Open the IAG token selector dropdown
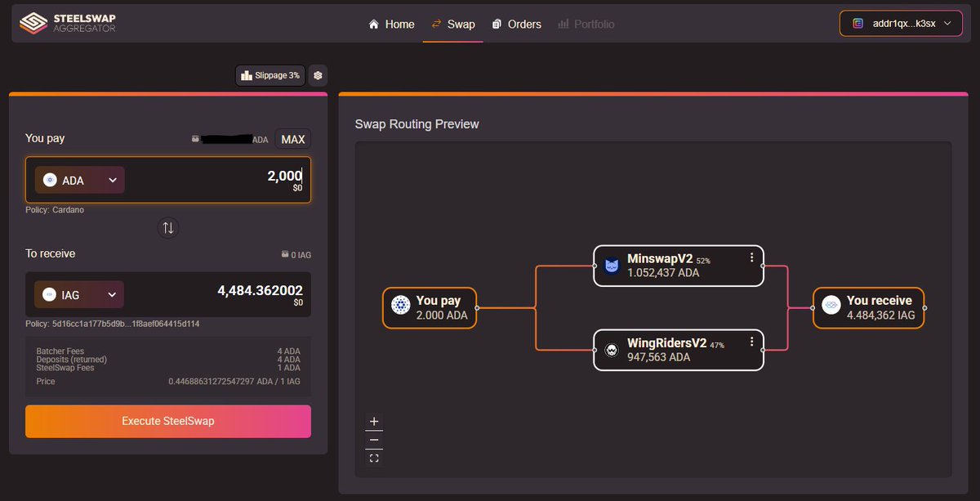 tap(79, 295)
